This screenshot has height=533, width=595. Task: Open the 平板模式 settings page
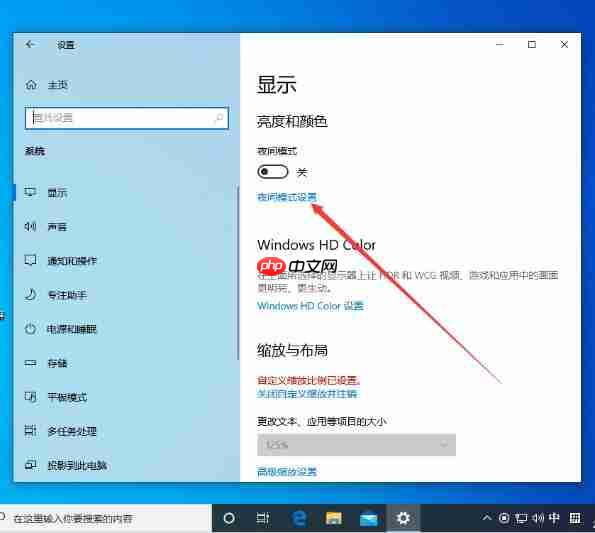coord(67,397)
